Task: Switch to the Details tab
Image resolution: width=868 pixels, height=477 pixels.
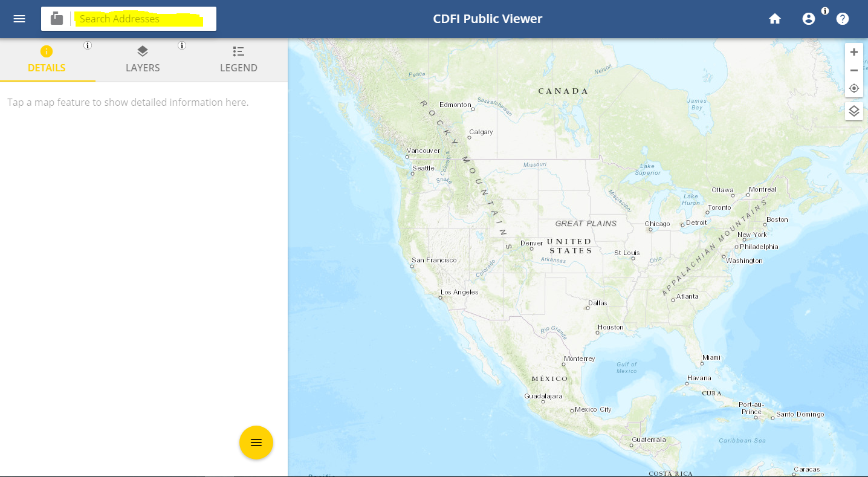Action: point(47,59)
